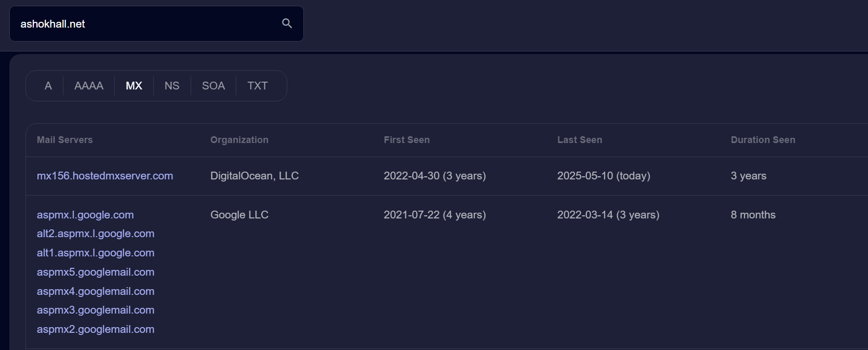This screenshot has height=350, width=868.
Task: Click the First Seen column header
Action: click(x=407, y=140)
